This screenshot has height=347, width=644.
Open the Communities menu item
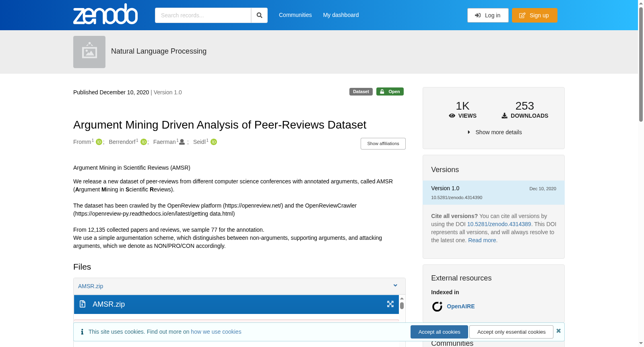(295, 15)
